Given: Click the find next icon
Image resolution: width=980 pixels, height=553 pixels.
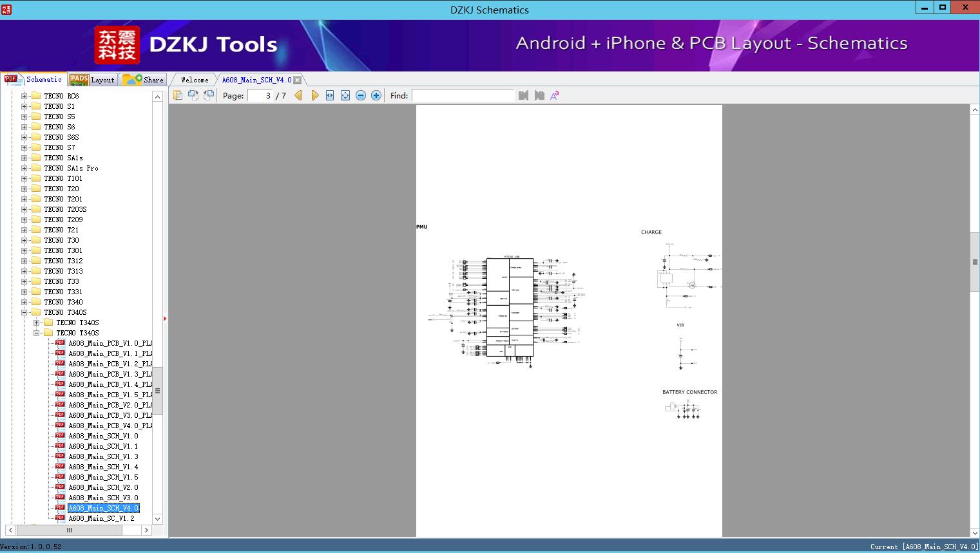Looking at the screenshot, I should [539, 95].
